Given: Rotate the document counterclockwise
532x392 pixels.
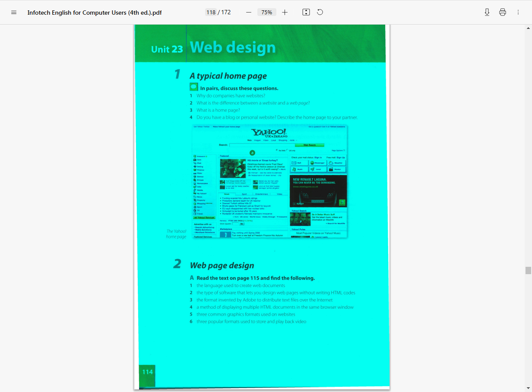Looking at the screenshot, I should (x=320, y=13).
